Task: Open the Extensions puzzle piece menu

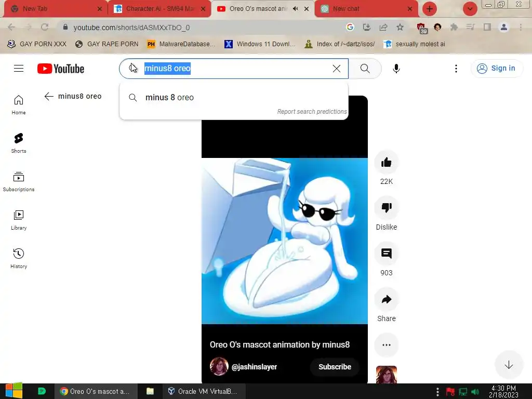Action: (x=454, y=27)
